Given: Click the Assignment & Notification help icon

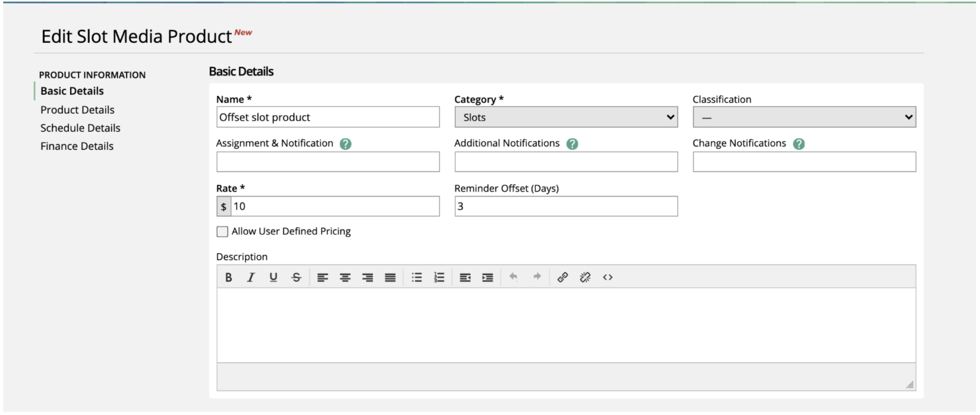Looking at the screenshot, I should click(x=345, y=144).
